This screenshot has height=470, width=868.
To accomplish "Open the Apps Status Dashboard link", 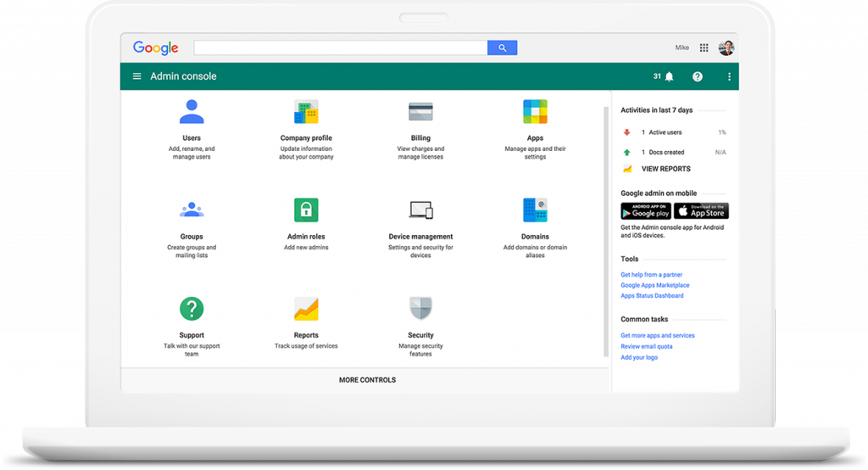I will point(652,295).
